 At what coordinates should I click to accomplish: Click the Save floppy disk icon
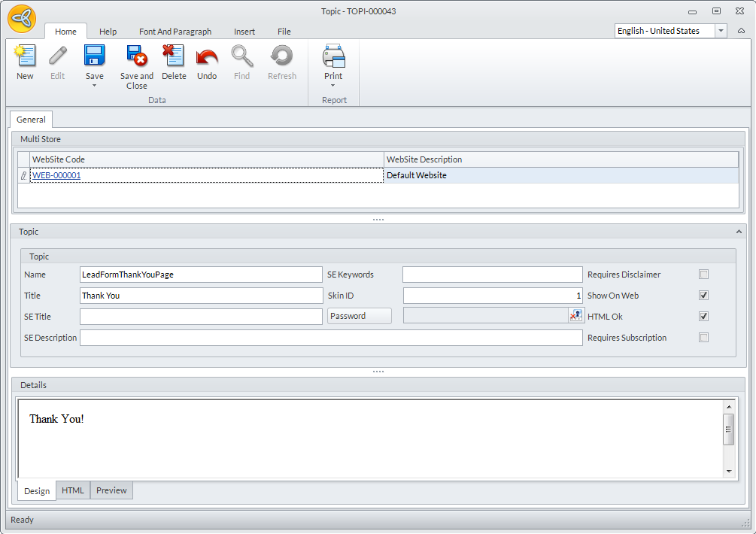point(95,56)
